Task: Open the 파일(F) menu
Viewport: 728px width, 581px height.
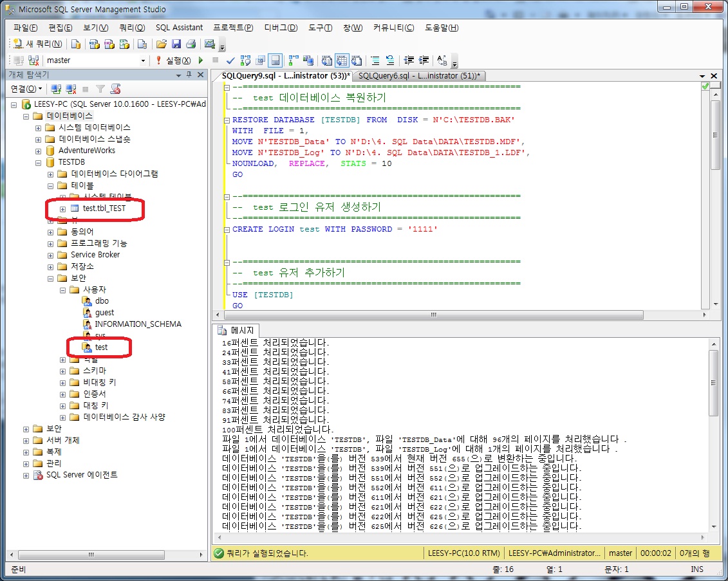Action: (26, 28)
